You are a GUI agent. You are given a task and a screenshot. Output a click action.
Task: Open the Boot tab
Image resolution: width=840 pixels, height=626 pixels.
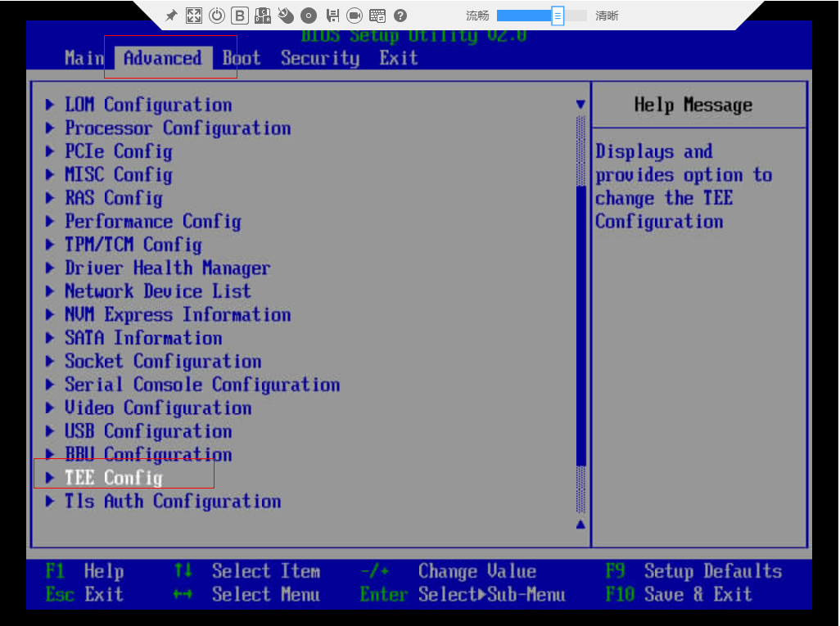point(242,58)
